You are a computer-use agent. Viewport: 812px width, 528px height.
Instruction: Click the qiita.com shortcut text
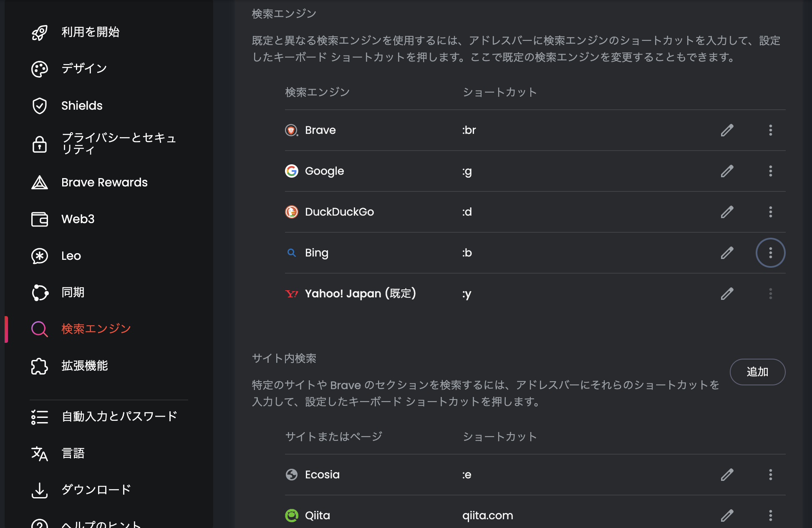(x=488, y=516)
